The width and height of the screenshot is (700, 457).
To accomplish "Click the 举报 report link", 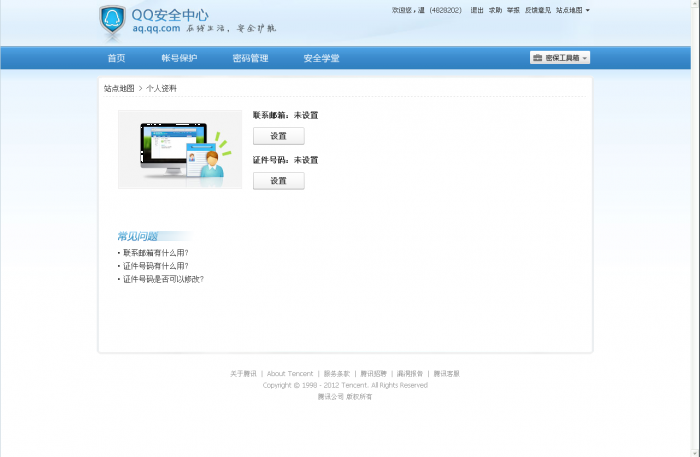I will 513,10.
